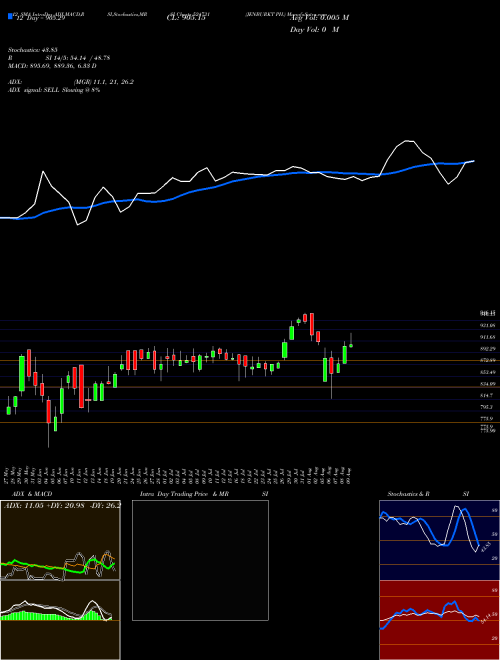Viewport: 500px width, 660px height.
Task: Click the 852.49 price axis label
Action: click(489, 372)
